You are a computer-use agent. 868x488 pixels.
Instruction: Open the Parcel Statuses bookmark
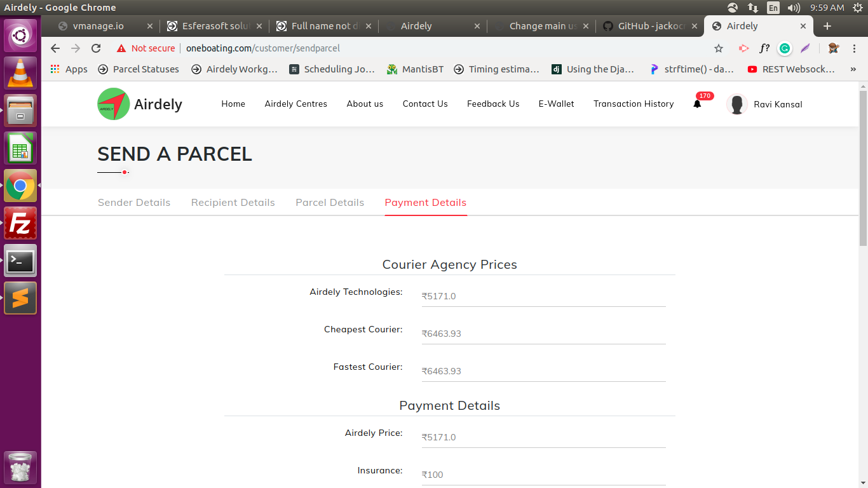click(x=139, y=69)
